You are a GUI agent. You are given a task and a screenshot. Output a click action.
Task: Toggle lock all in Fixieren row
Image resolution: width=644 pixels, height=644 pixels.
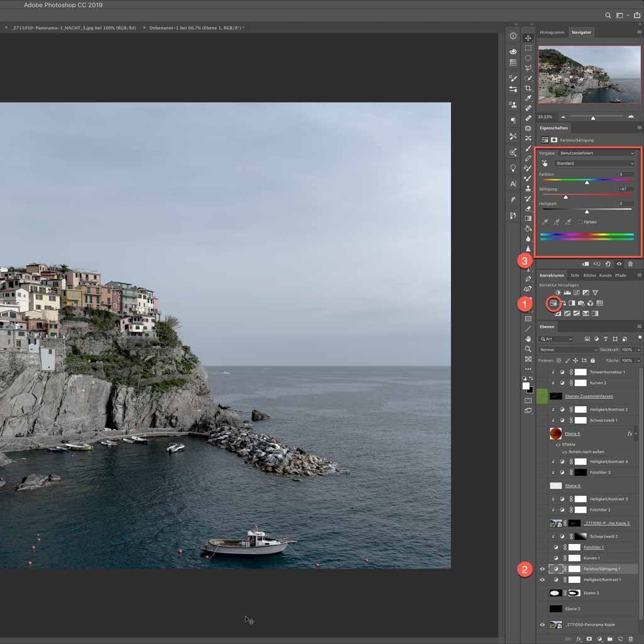(x=592, y=360)
